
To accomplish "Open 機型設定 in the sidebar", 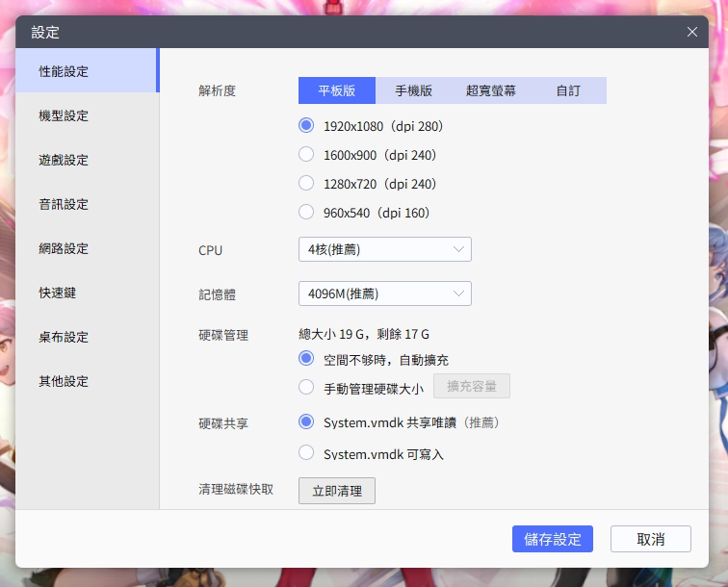I will (x=64, y=115).
